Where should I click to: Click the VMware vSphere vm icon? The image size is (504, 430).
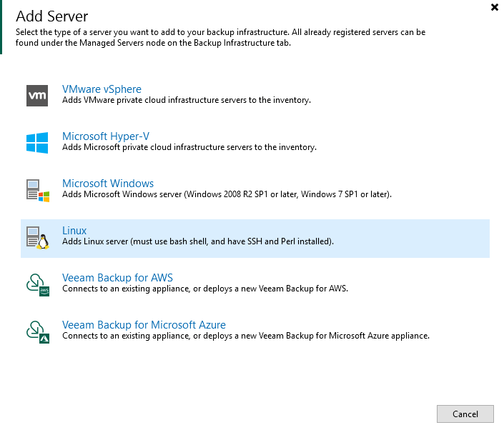pos(37,96)
